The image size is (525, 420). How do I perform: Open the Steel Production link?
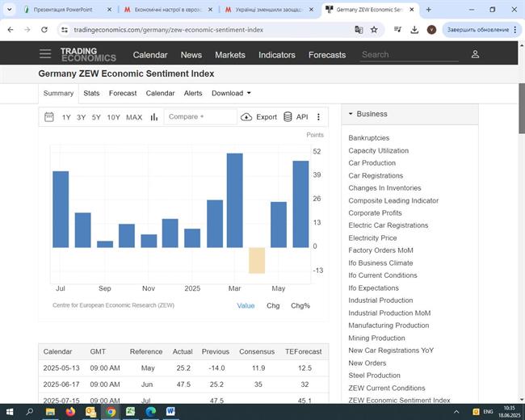(374, 376)
